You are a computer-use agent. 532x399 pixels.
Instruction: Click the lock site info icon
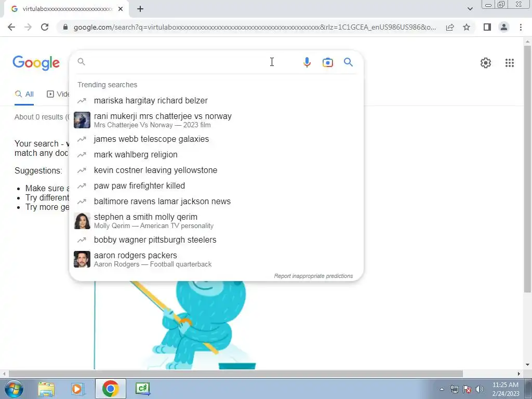tap(65, 27)
